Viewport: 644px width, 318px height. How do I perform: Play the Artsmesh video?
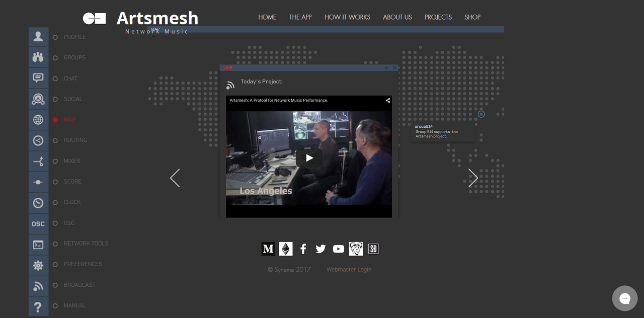point(309,158)
